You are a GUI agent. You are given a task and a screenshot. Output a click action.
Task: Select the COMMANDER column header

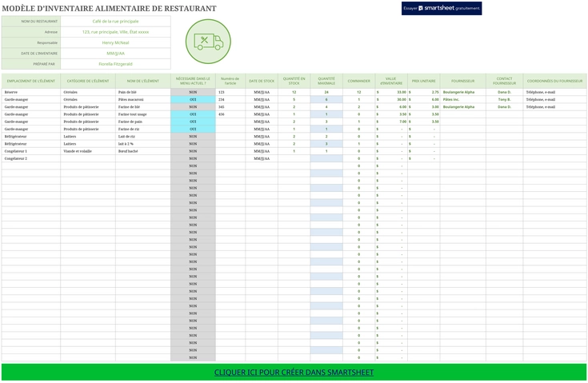[359, 81]
